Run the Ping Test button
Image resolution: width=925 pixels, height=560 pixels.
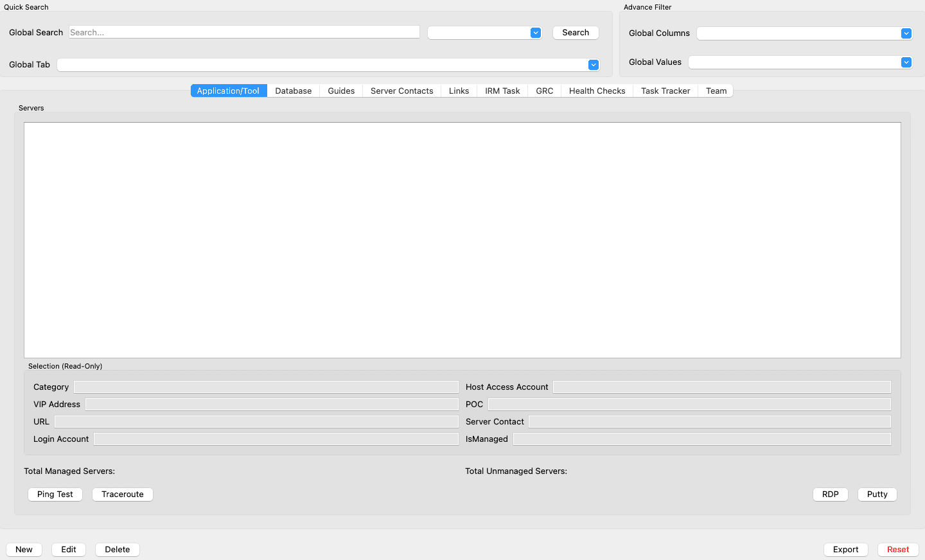point(55,494)
